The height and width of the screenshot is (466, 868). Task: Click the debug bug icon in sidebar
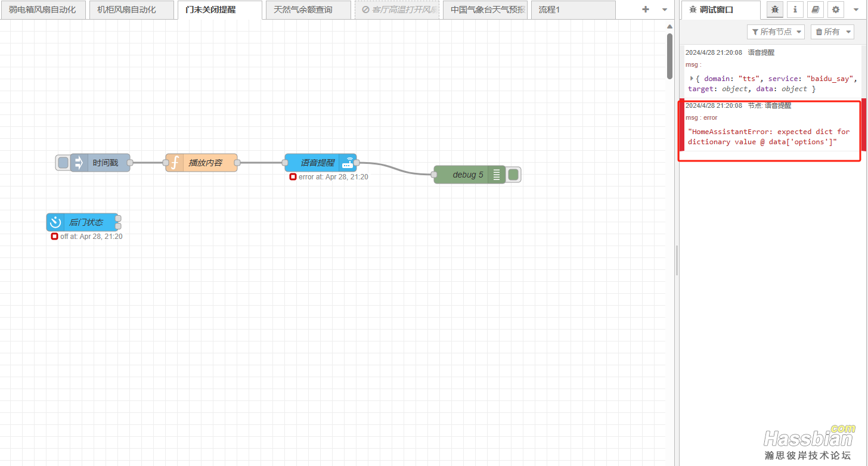pyautogui.click(x=774, y=10)
